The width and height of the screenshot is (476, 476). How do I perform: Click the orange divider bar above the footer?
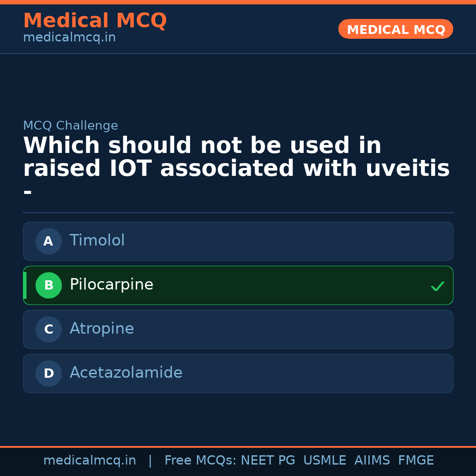238,446
